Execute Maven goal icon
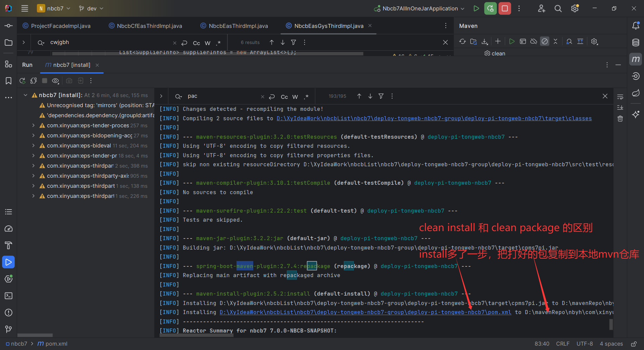The height and width of the screenshot is (350, 644). tap(523, 41)
